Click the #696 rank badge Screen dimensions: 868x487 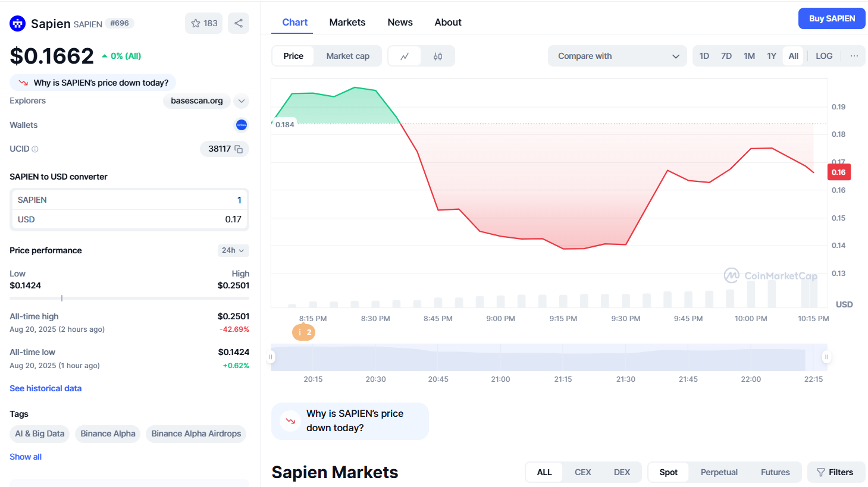pos(120,23)
